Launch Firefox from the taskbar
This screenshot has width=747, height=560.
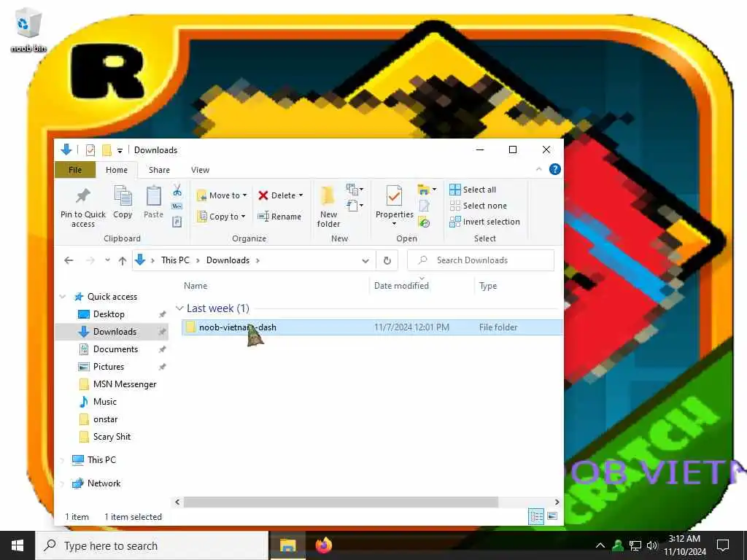pos(323,545)
